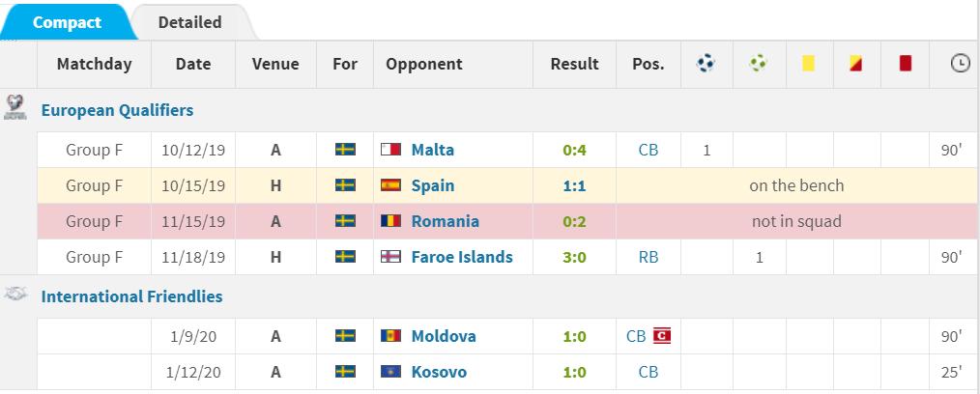Image resolution: width=980 pixels, height=394 pixels.
Task: Click the goals scored soccer ball icon
Action: coord(706,64)
